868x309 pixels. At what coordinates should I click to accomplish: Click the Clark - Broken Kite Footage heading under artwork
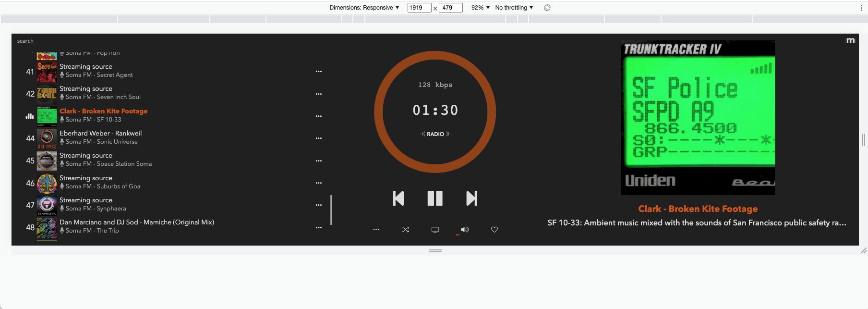point(698,209)
